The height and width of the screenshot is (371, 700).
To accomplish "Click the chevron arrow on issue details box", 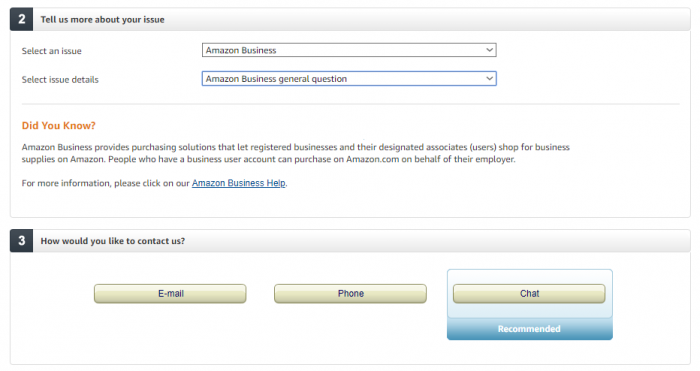I will [x=489, y=79].
